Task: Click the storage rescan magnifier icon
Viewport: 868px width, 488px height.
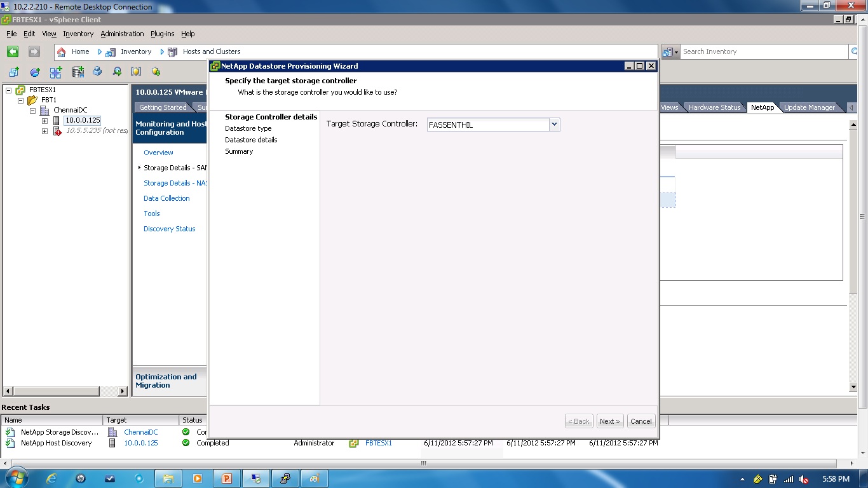Action: [118, 72]
